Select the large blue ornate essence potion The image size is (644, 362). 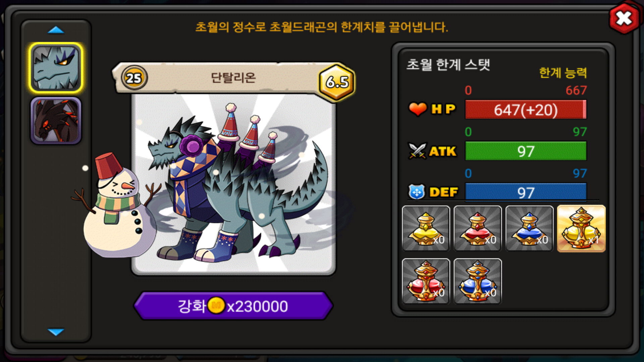[478, 281]
